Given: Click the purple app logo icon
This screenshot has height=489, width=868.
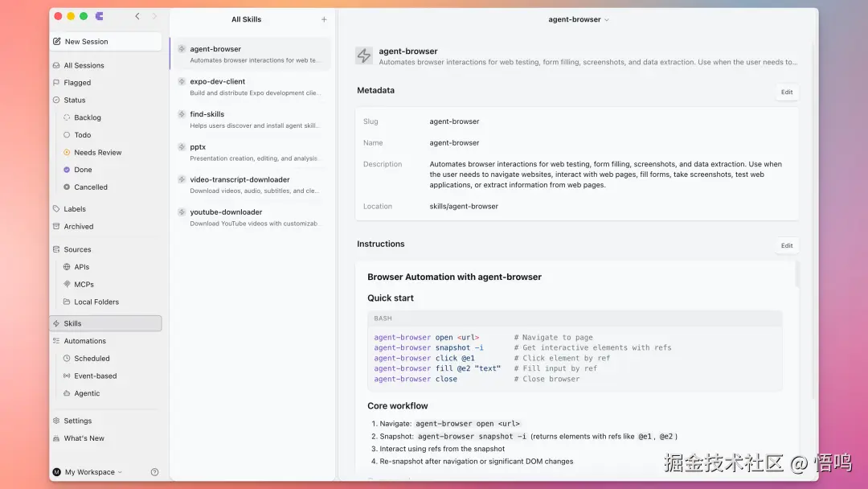Looking at the screenshot, I should 99,16.
